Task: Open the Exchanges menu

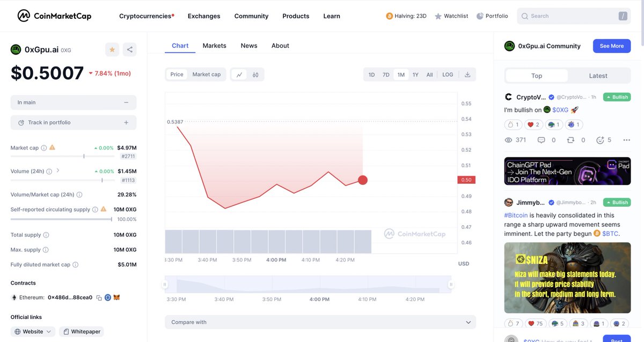Action: (203, 16)
